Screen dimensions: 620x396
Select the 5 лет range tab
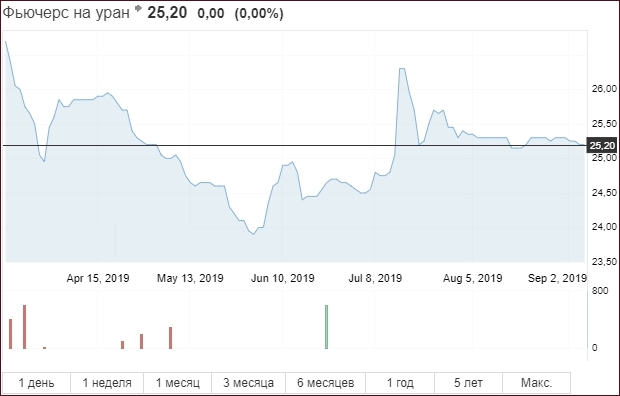[x=468, y=383]
